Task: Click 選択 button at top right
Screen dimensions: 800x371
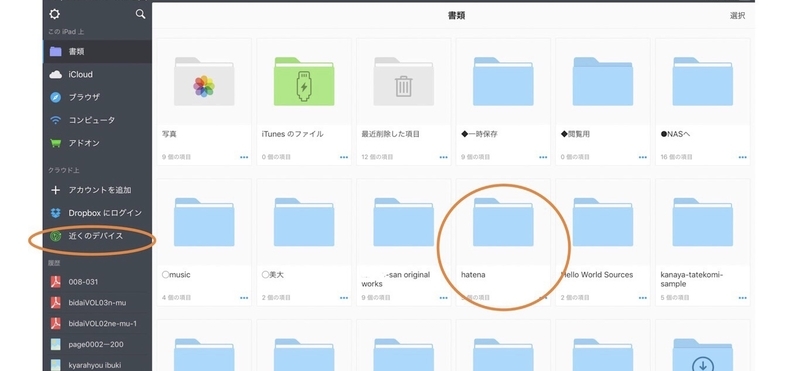Action: (737, 15)
